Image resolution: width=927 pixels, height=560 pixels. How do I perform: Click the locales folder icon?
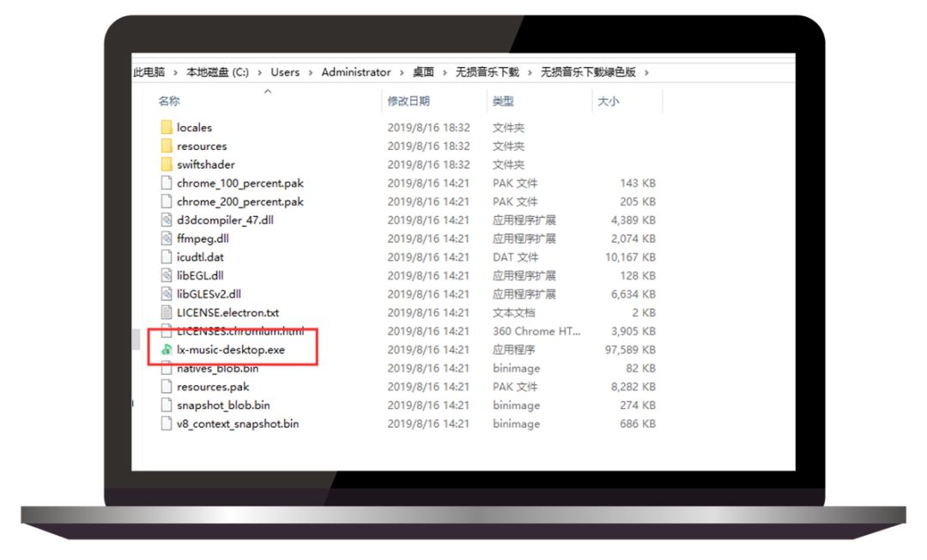coord(166,127)
